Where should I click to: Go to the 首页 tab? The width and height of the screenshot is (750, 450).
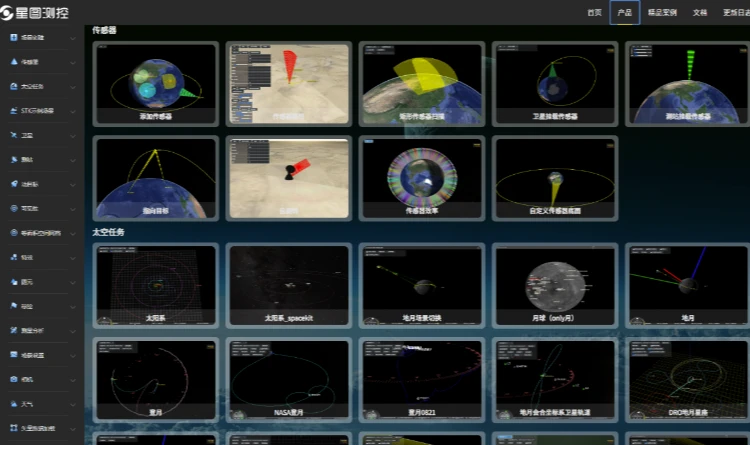coord(595,13)
